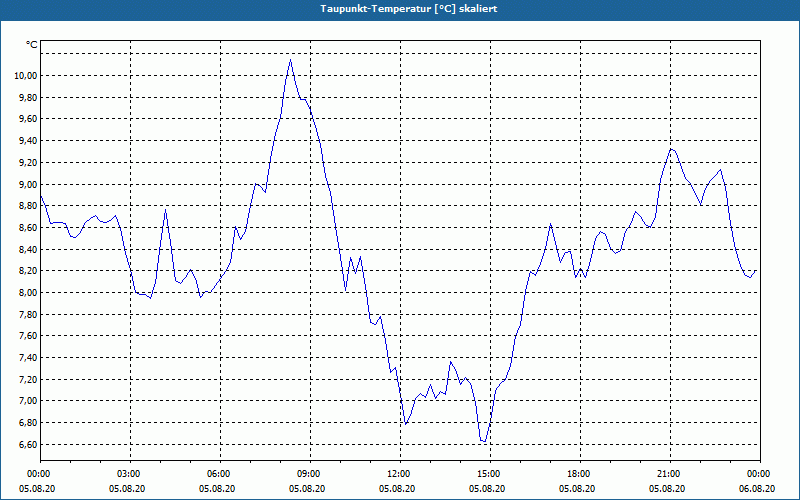Click the 9,40 y-axis value

(x=28, y=141)
